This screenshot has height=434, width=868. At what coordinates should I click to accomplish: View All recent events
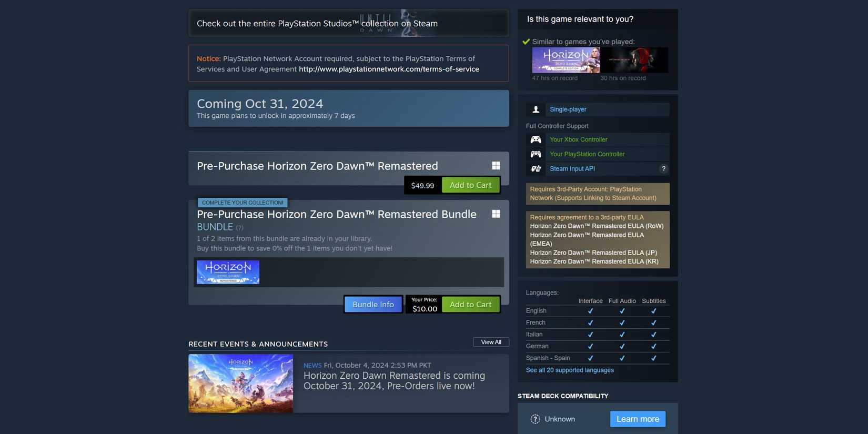click(491, 342)
